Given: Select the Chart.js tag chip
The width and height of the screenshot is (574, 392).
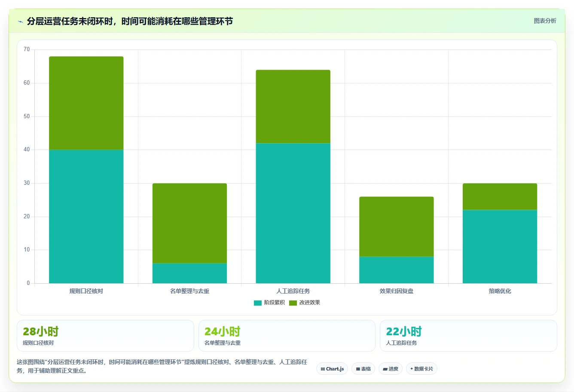Looking at the screenshot, I should pos(332,369).
